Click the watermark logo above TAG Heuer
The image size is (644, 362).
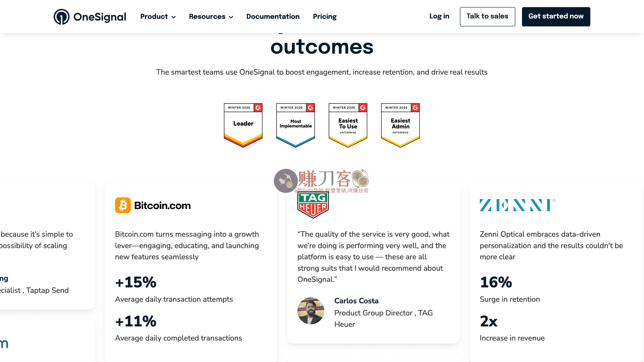(321, 181)
